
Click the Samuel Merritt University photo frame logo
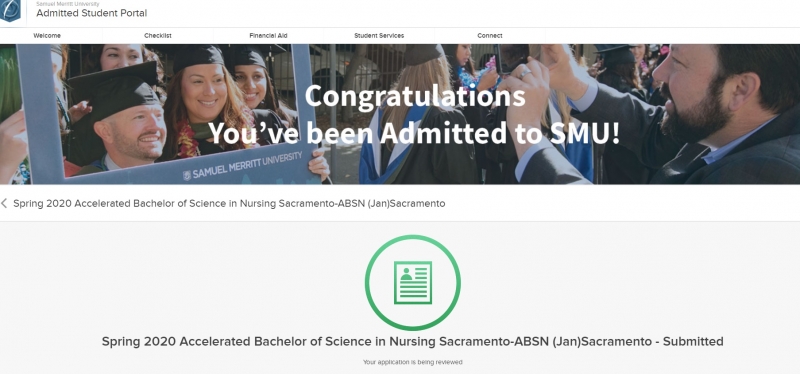pos(242,166)
